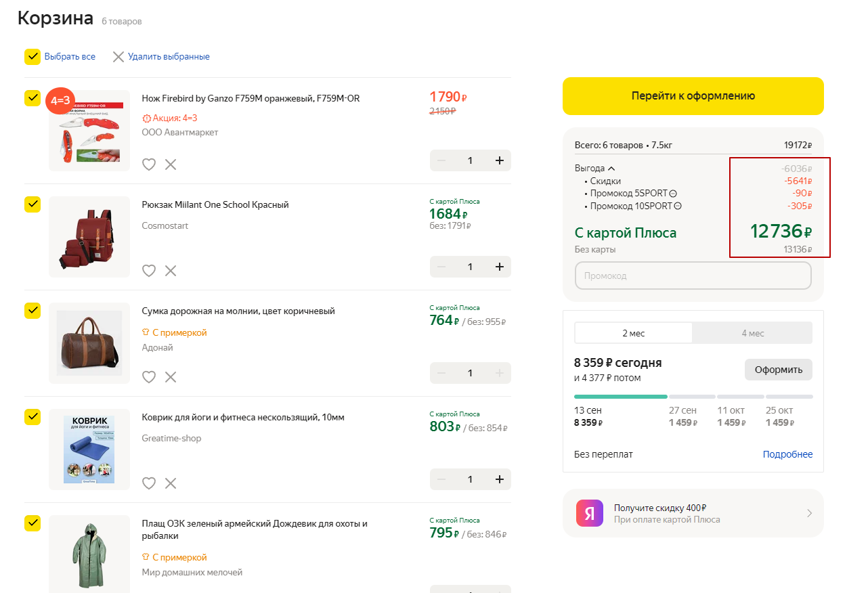Select the 2 мес installment tab
The width and height of the screenshot is (868, 593).
pos(634,333)
